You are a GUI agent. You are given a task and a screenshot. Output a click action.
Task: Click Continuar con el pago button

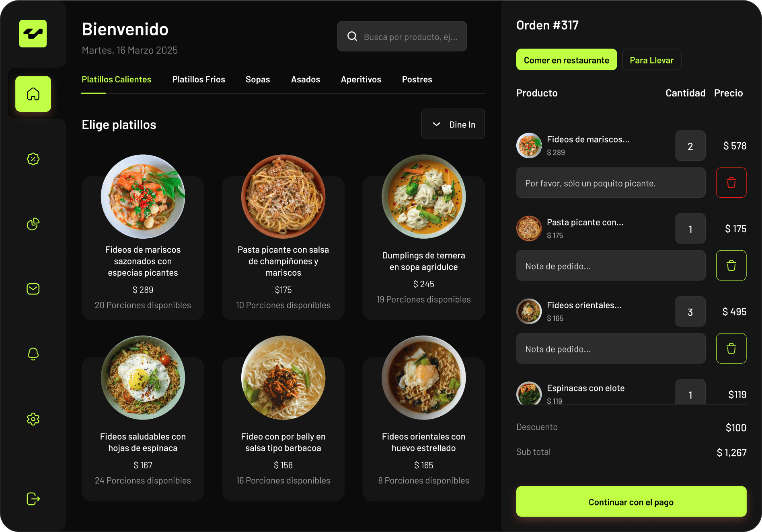(x=631, y=502)
